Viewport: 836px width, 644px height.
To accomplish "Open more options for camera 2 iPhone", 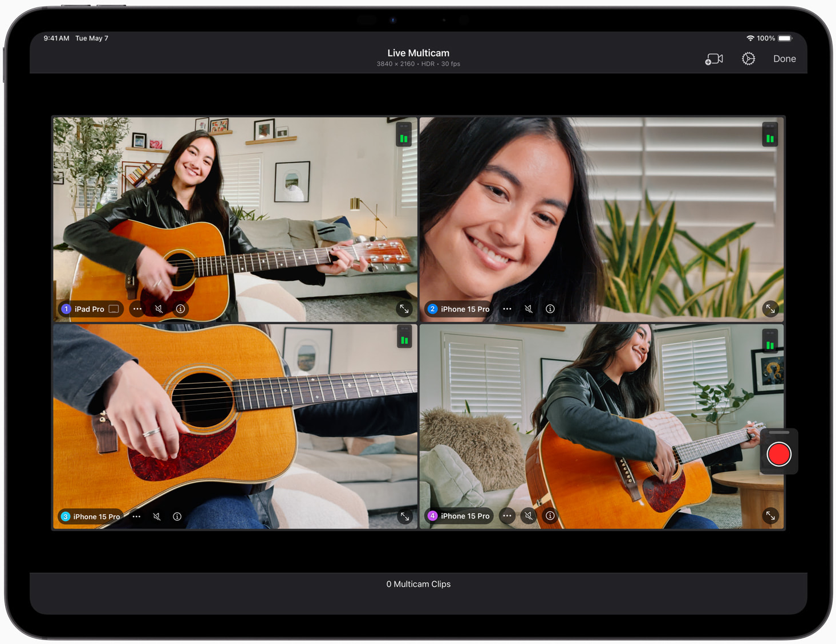I will 507,309.
